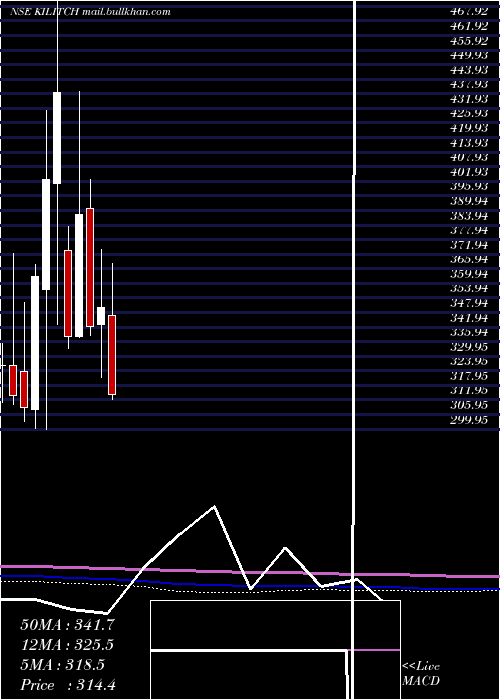Click the 5MA : 318.5 readout
Screen dimensions: 500x700
point(62,665)
